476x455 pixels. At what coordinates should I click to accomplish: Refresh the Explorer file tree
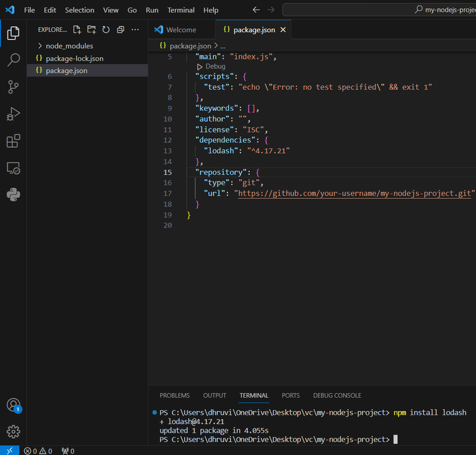[x=106, y=30]
